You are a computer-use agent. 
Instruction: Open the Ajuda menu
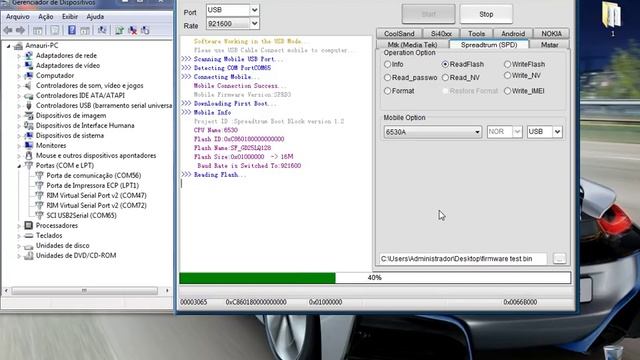click(95, 17)
